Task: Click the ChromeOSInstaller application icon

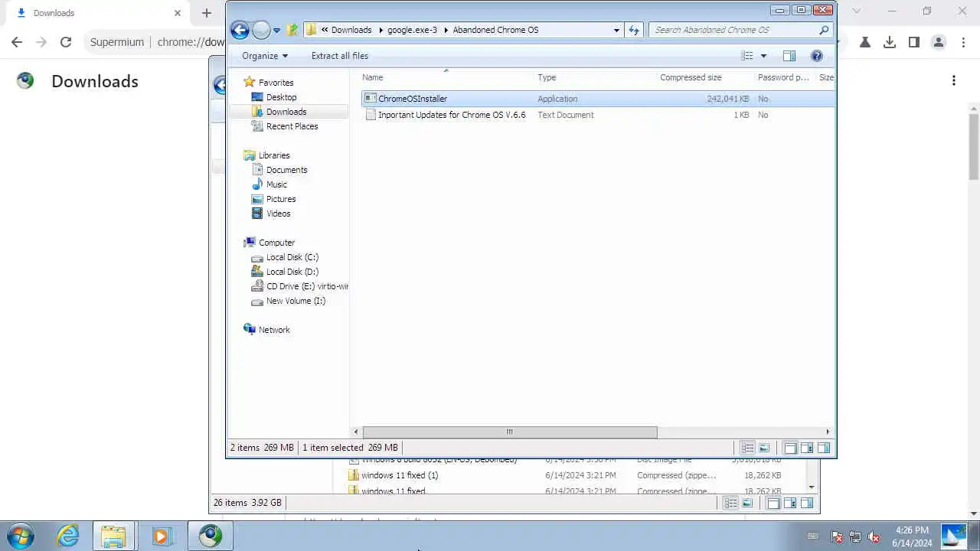Action: [371, 99]
